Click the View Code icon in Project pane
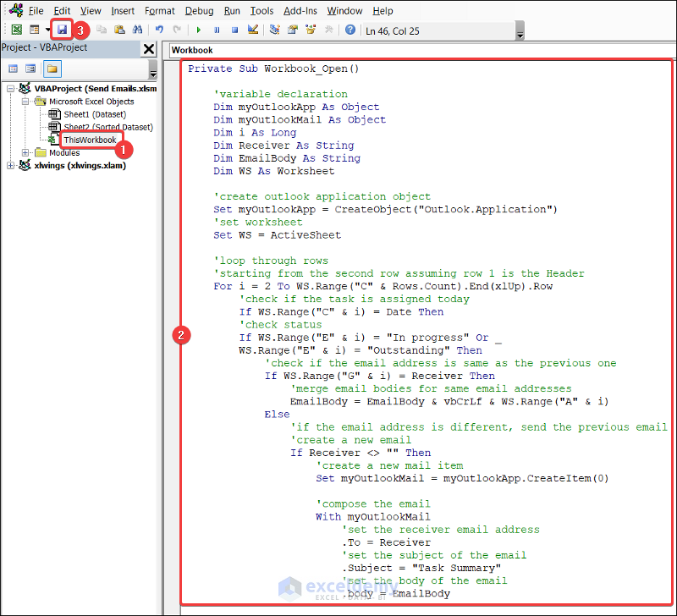This screenshot has width=677, height=616. click(14, 69)
